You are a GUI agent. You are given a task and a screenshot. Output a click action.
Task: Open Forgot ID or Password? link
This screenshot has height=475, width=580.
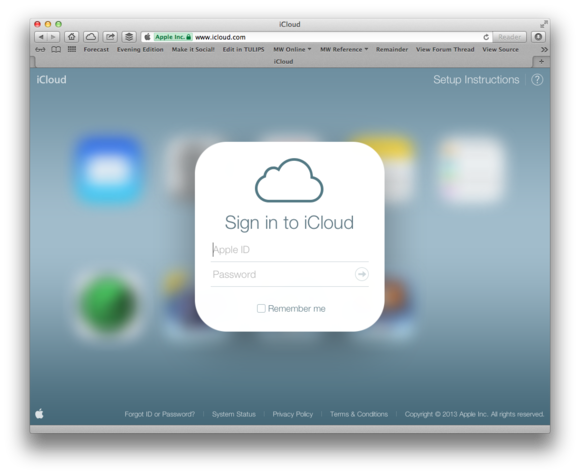coord(159,414)
